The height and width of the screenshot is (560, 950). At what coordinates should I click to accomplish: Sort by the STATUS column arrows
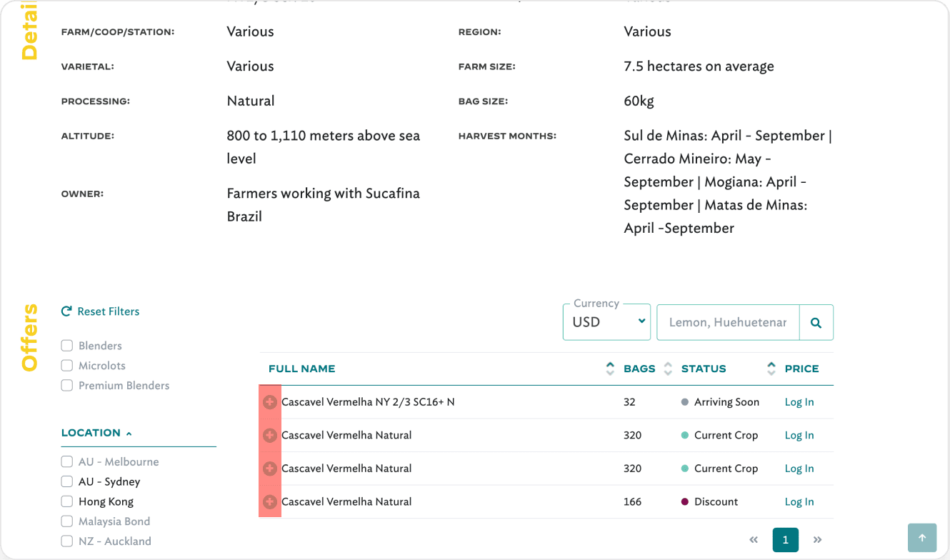[x=771, y=369]
